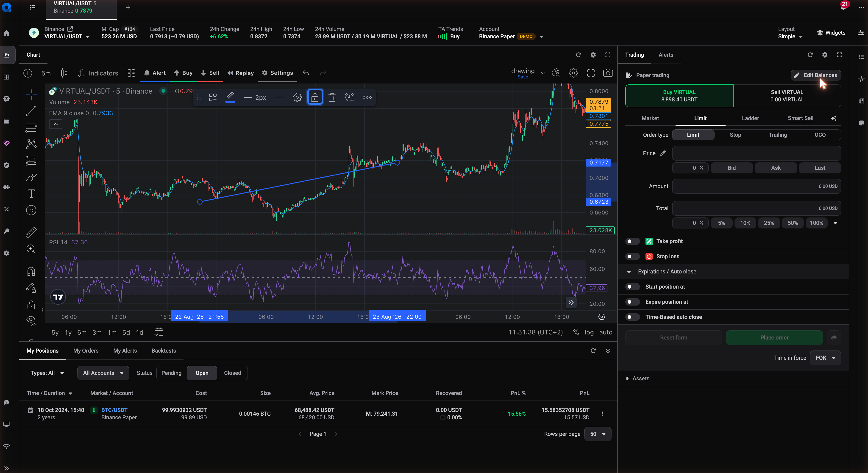Viewport: 868px width, 473px height.
Task: Turn on Expire position at
Action: coord(632,302)
